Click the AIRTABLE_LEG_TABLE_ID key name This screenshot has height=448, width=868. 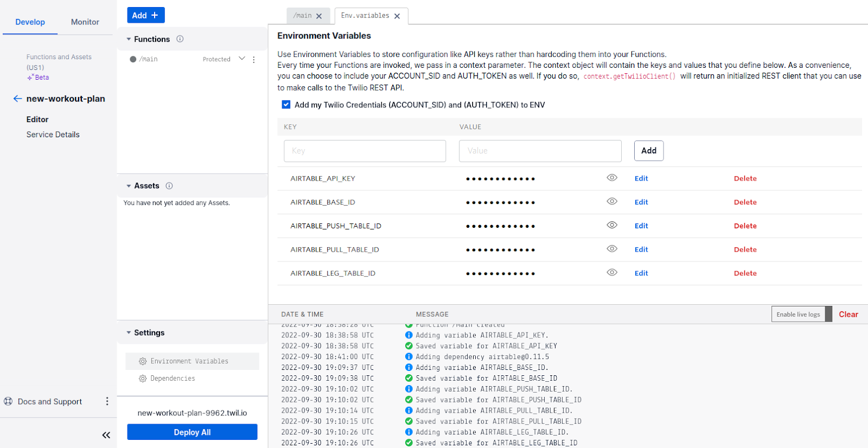tap(333, 273)
